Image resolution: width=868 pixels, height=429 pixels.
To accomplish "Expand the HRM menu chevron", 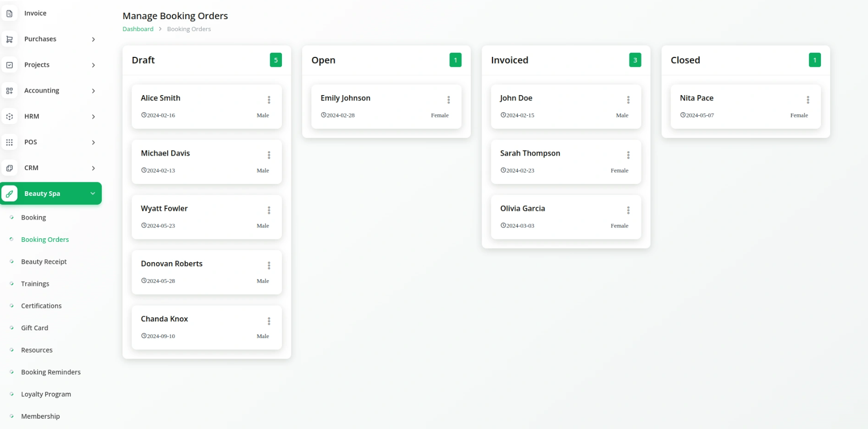I will coord(93,117).
